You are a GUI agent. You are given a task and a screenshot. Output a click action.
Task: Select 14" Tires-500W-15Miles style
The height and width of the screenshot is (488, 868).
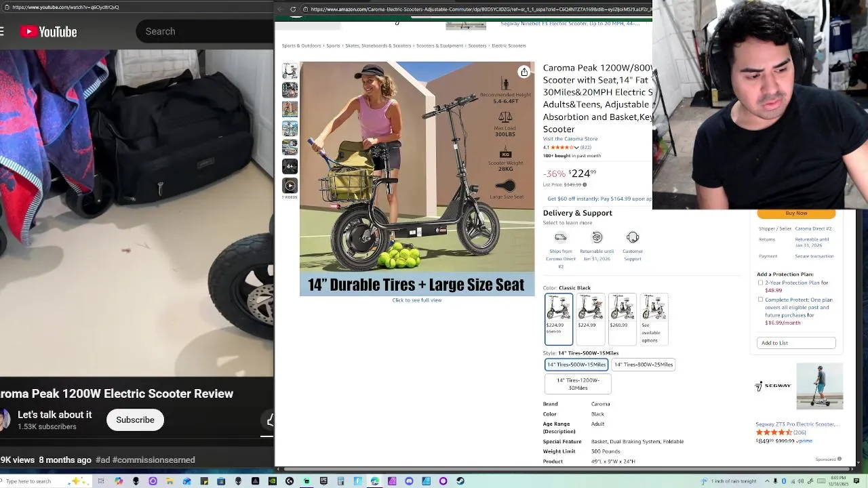(576, 365)
